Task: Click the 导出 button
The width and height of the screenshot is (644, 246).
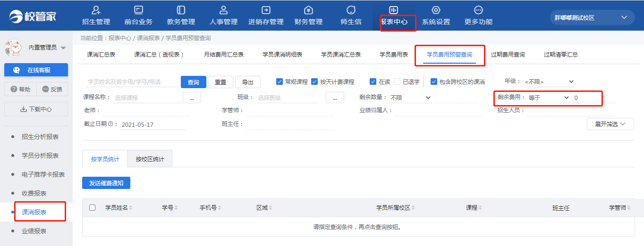Action: (248, 82)
